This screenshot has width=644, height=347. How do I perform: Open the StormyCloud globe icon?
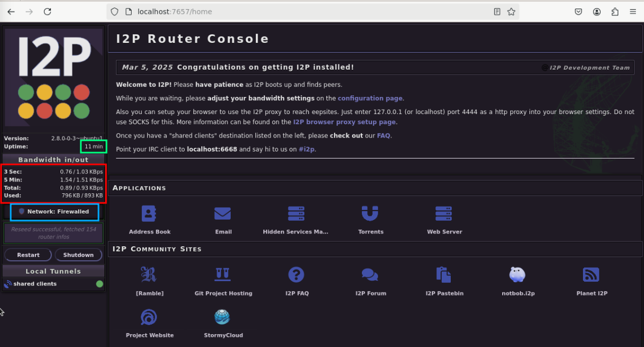(x=222, y=317)
